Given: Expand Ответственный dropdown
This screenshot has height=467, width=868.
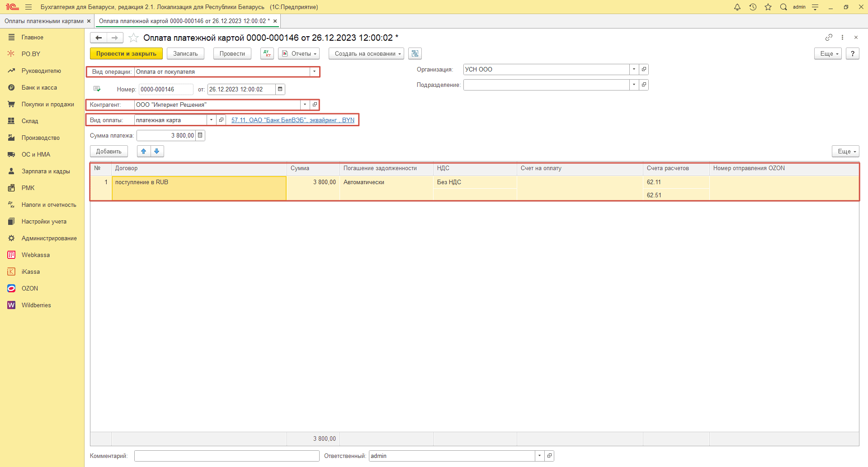Looking at the screenshot, I should 539,456.
